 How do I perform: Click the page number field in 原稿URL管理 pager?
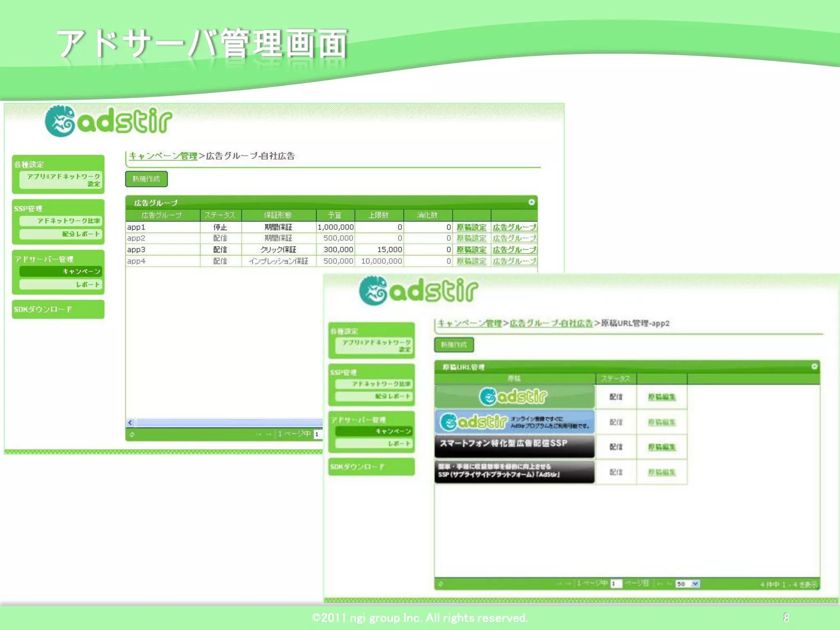(616, 584)
